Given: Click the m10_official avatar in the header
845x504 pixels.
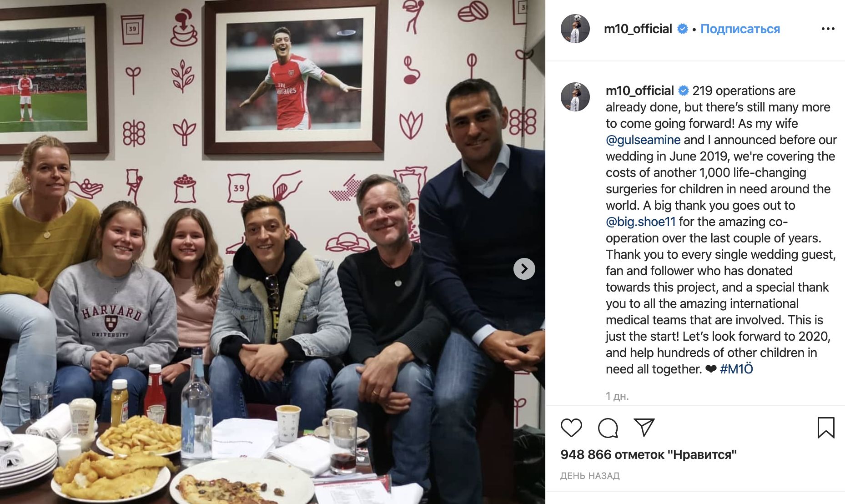Looking at the screenshot, I should tap(575, 29).
